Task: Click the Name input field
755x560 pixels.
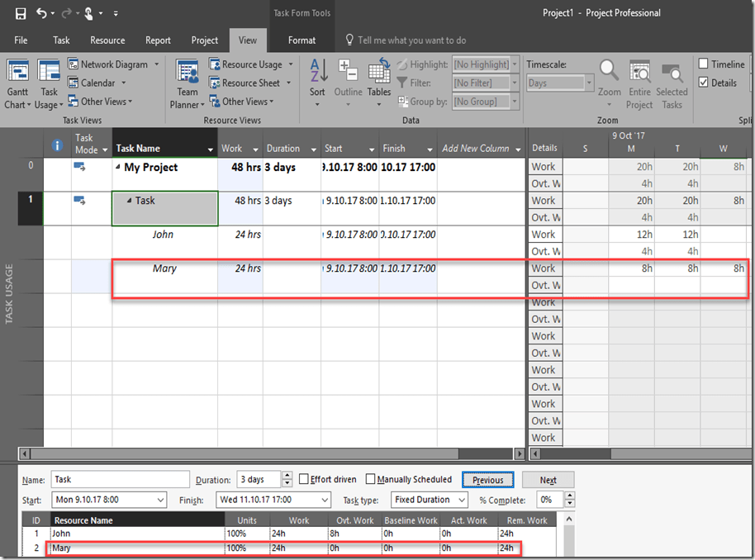Action: (x=119, y=480)
